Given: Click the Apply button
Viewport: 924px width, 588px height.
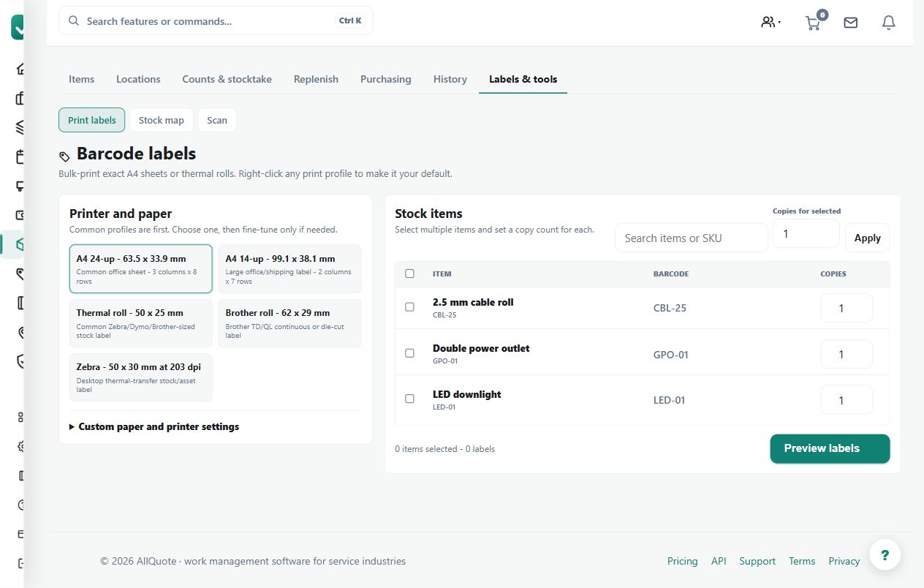Looking at the screenshot, I should pos(868,238).
